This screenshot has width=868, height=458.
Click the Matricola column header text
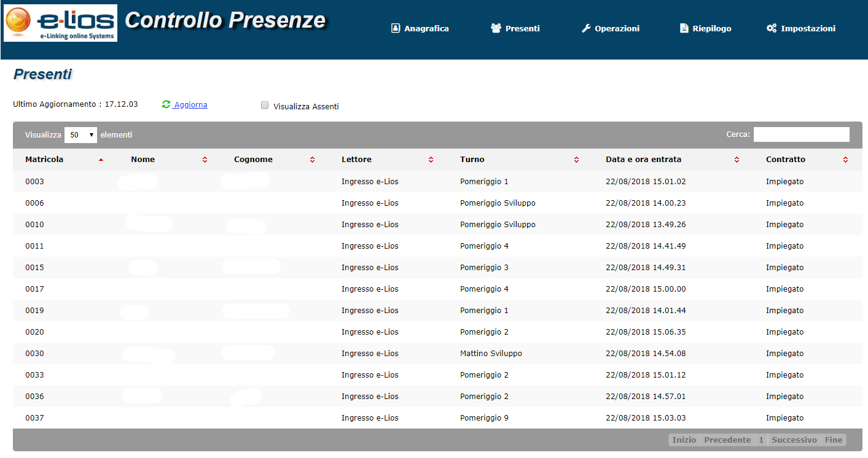click(44, 160)
